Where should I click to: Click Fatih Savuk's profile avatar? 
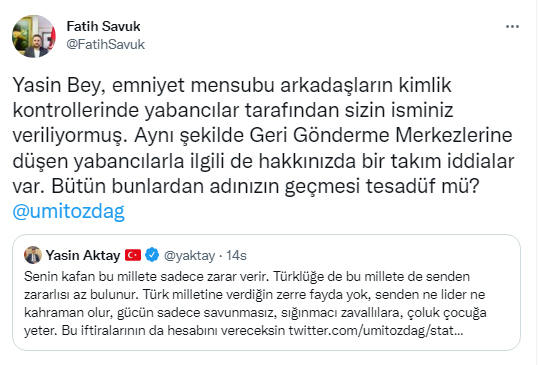[x=34, y=36]
